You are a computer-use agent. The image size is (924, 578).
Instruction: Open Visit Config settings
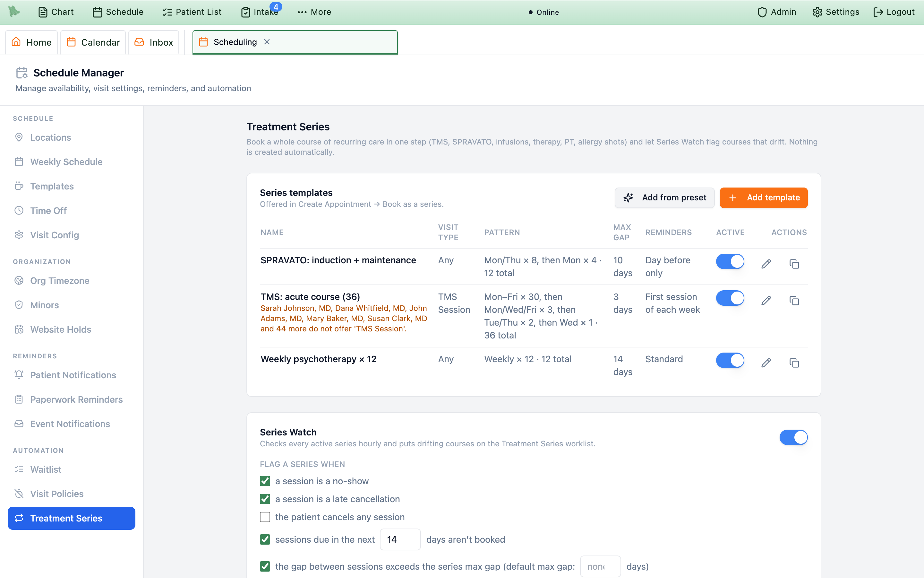click(72, 235)
